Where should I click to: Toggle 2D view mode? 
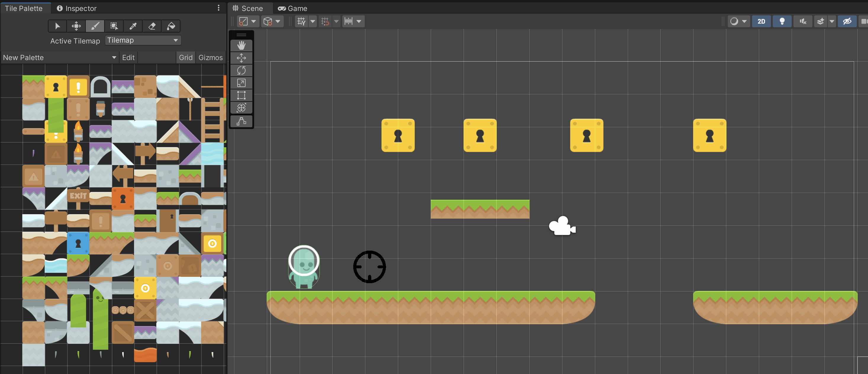click(761, 22)
